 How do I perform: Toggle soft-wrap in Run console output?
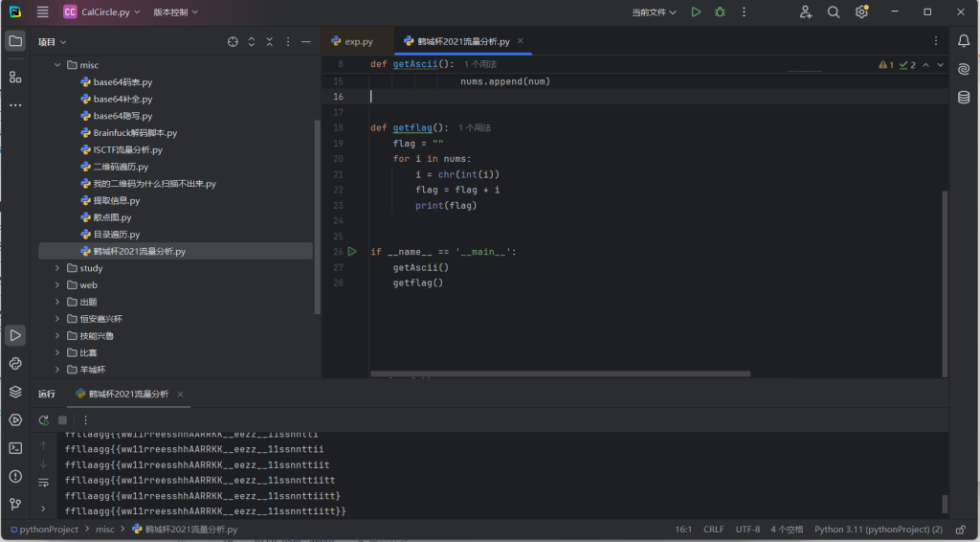click(x=43, y=482)
